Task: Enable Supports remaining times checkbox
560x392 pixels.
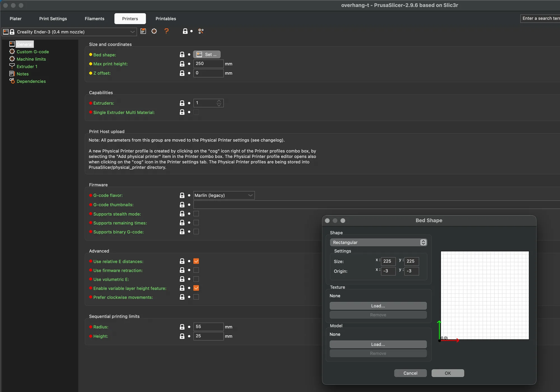Action: [196, 223]
